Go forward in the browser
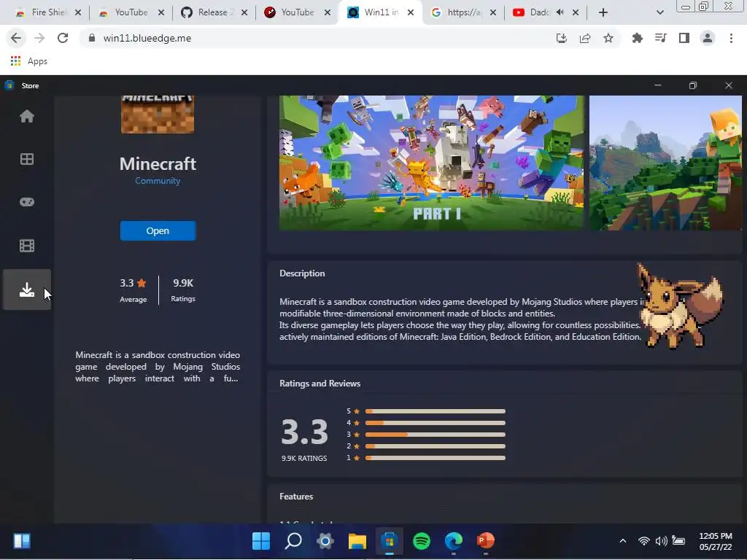Screen dimensions: 747x560 click(39, 38)
